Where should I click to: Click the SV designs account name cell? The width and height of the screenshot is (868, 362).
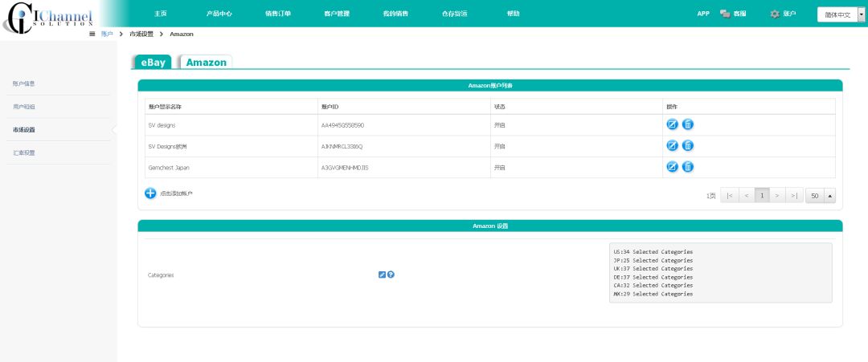[x=231, y=125]
